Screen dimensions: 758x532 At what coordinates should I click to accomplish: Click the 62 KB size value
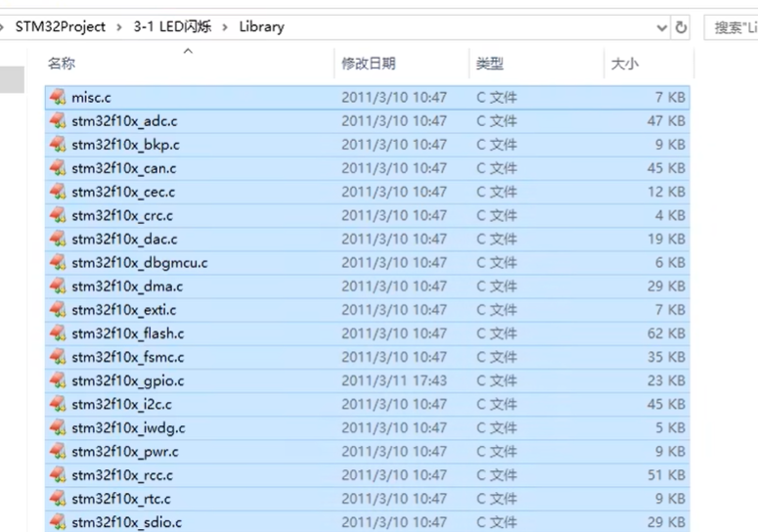(x=666, y=333)
